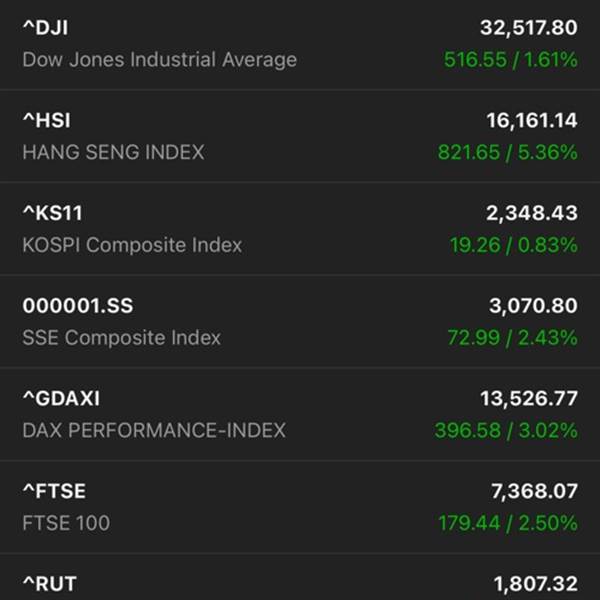Tap the KOSPI price 2,348.43
This screenshot has width=600, height=600.
click(537, 213)
